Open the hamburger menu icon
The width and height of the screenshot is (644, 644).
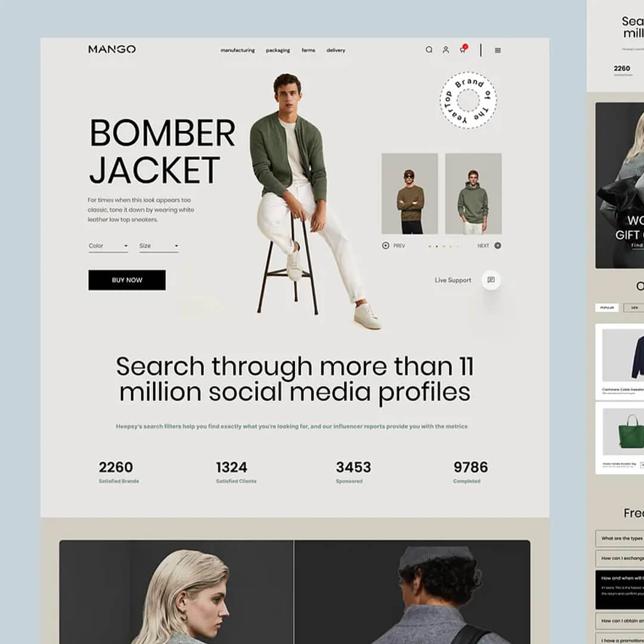pyautogui.click(x=498, y=51)
